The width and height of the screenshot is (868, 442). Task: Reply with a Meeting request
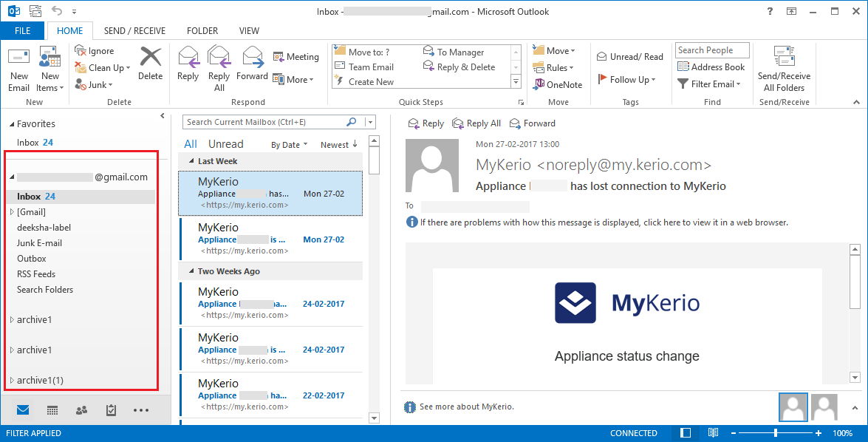[x=295, y=56]
